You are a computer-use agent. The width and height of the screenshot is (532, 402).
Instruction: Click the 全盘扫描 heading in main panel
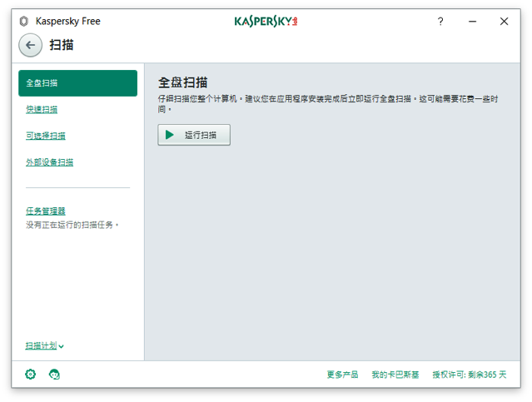click(x=182, y=82)
